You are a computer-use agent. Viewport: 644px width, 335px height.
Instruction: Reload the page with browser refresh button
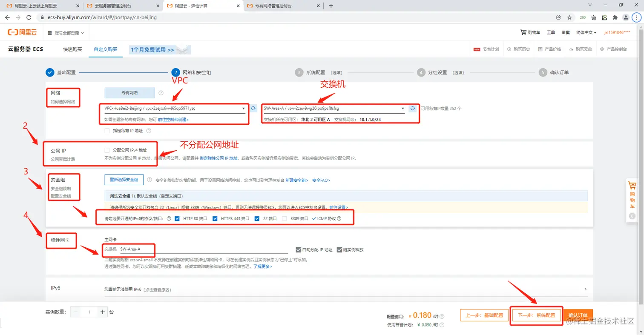pyautogui.click(x=29, y=17)
